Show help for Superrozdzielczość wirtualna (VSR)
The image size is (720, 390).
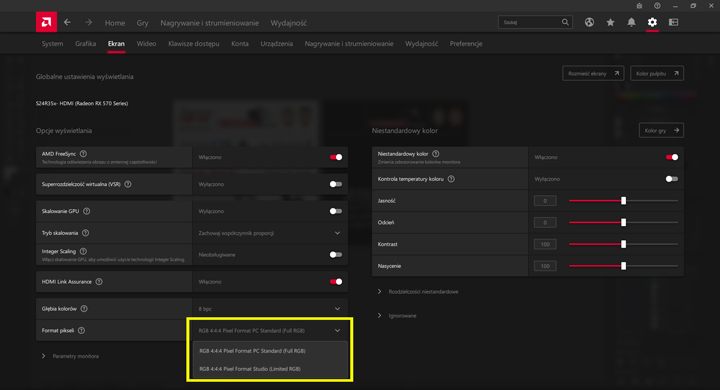[x=128, y=184]
